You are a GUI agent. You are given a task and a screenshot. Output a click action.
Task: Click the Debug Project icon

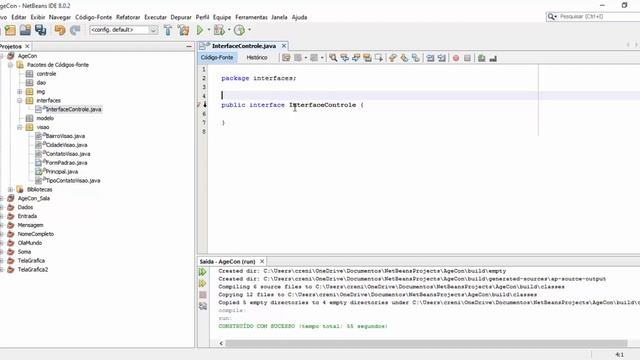coord(219,30)
